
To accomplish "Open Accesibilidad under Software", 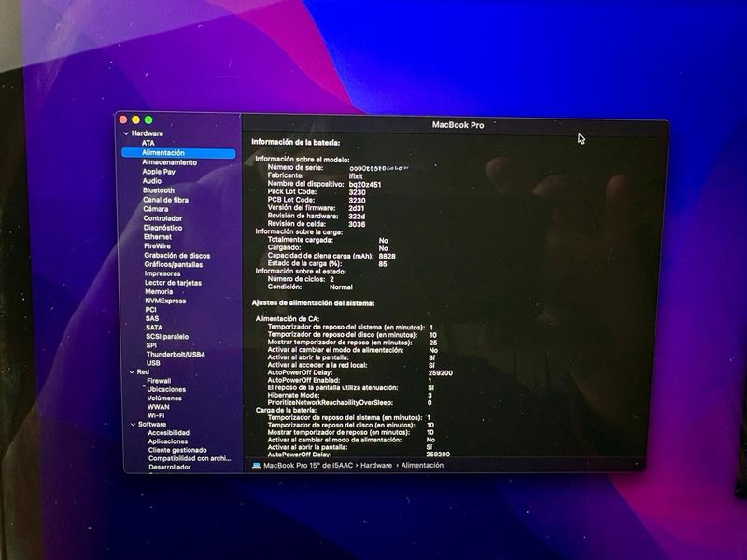I will (x=169, y=433).
